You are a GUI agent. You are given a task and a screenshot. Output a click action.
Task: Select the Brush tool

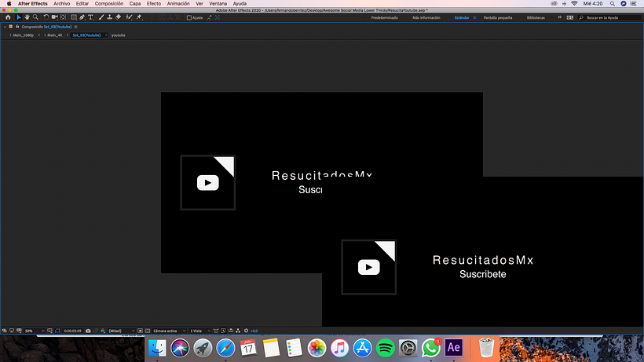coord(101,17)
